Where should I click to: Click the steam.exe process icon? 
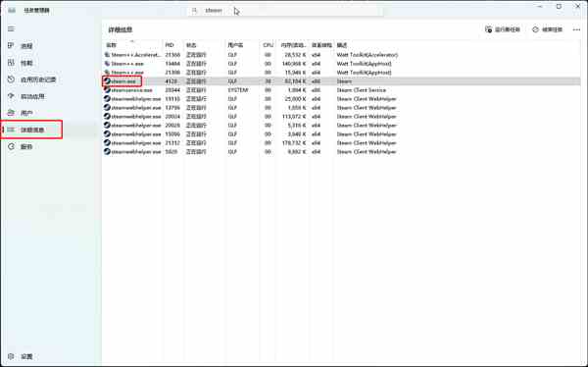107,81
